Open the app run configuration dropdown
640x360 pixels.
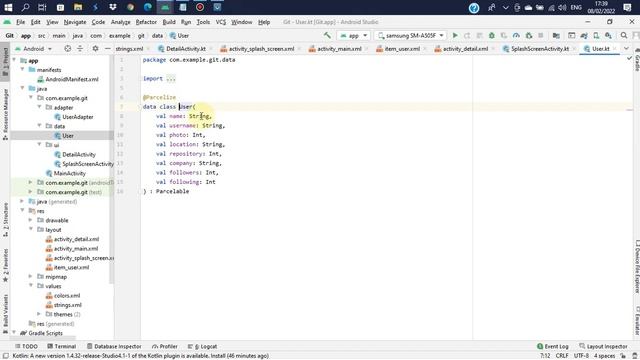[x=353, y=36]
